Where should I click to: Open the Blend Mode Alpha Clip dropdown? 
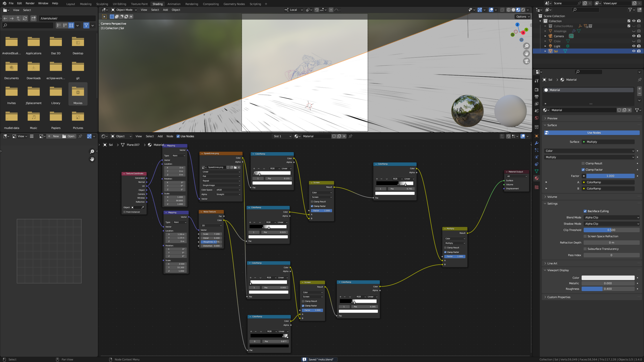[612, 217]
